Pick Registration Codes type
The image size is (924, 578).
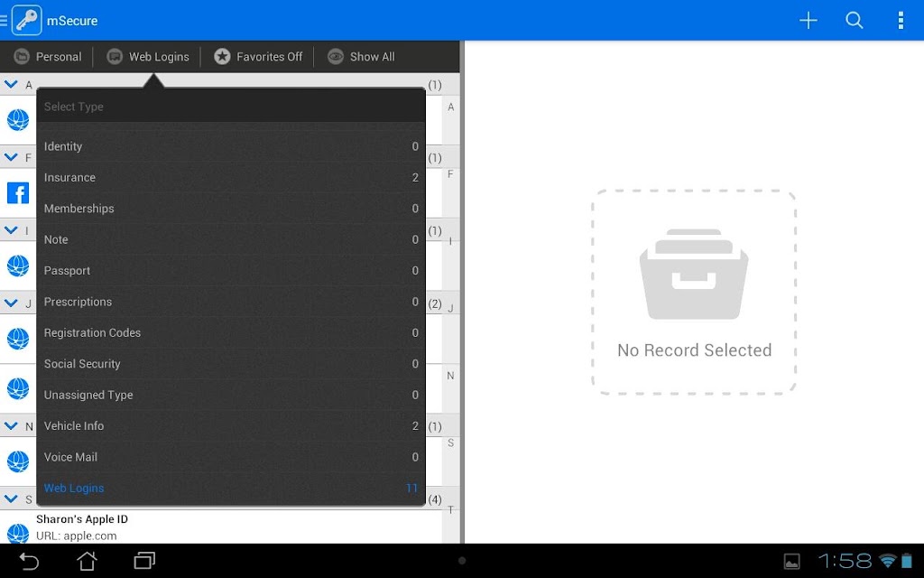(231, 332)
